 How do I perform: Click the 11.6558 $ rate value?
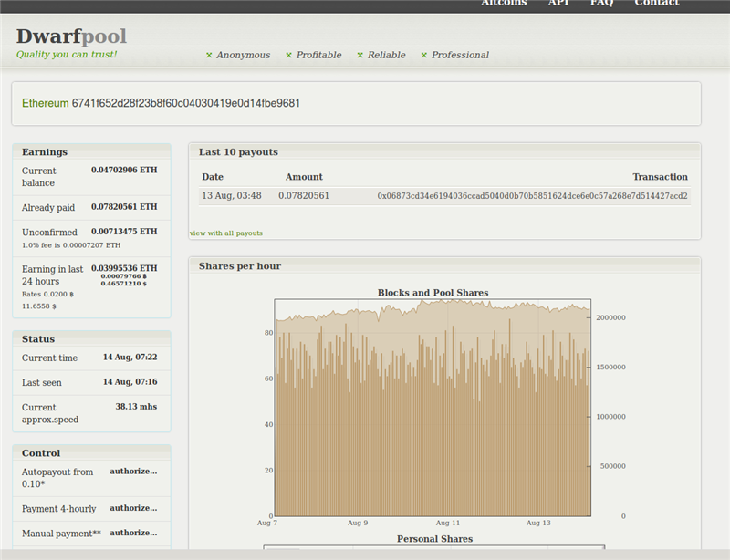click(x=38, y=306)
